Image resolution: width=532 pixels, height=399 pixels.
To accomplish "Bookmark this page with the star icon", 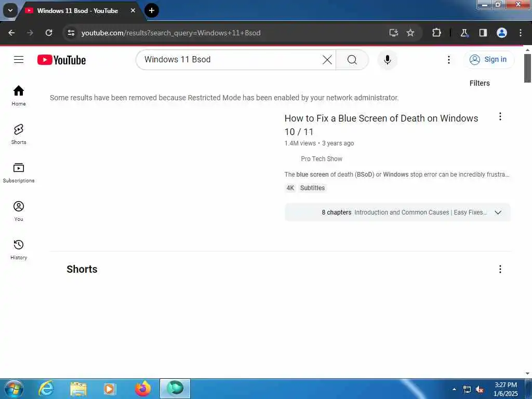I will 410,33.
